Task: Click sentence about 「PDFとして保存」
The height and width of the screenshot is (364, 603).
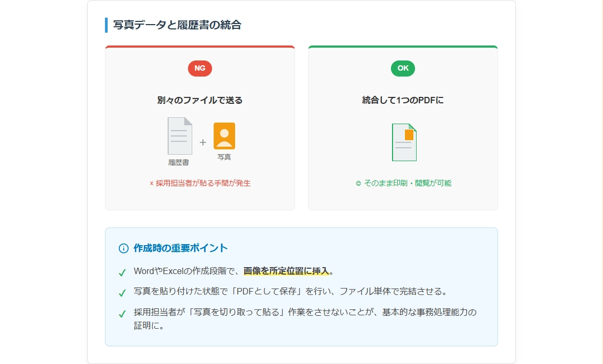Action: click(x=291, y=291)
